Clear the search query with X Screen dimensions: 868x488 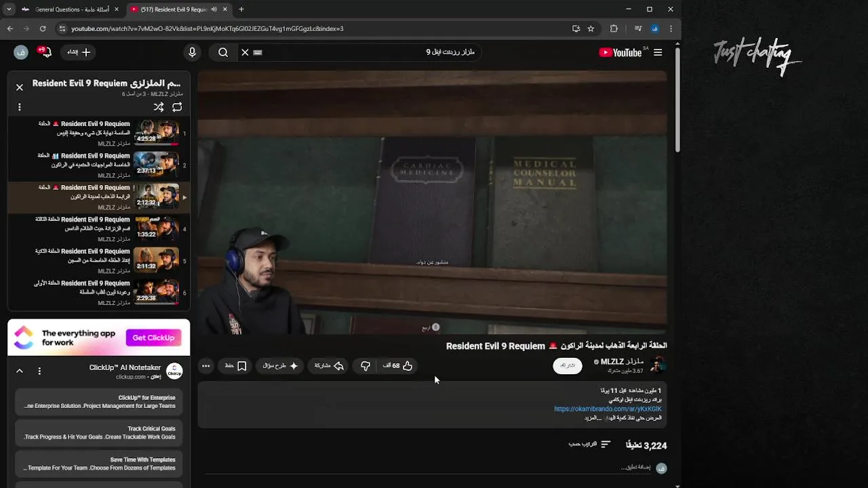point(245,52)
